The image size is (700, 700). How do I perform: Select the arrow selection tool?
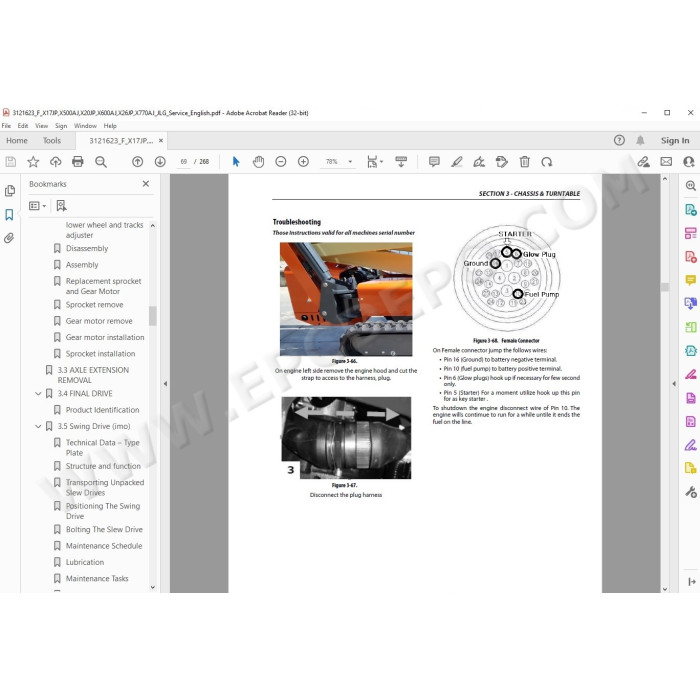tap(236, 162)
